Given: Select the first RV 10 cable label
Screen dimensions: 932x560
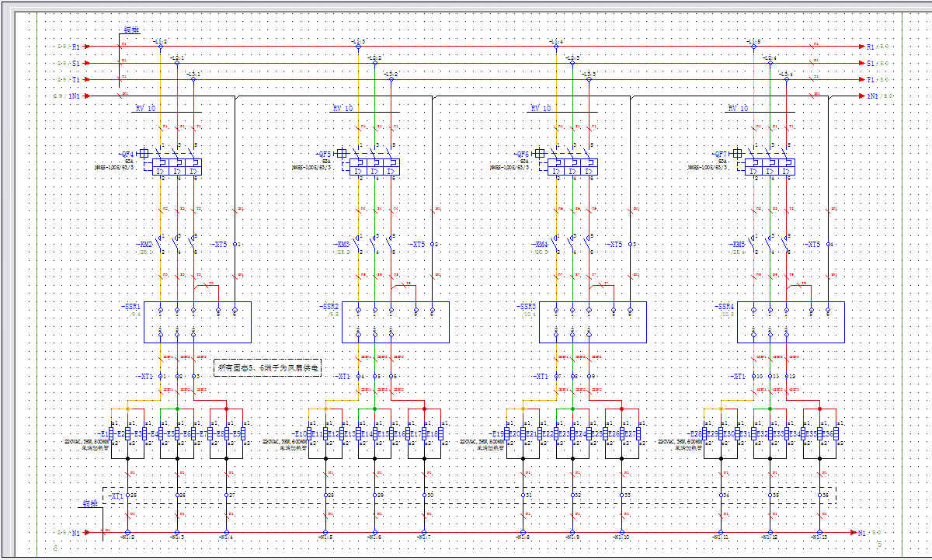Looking at the screenshot, I should 145,109.
